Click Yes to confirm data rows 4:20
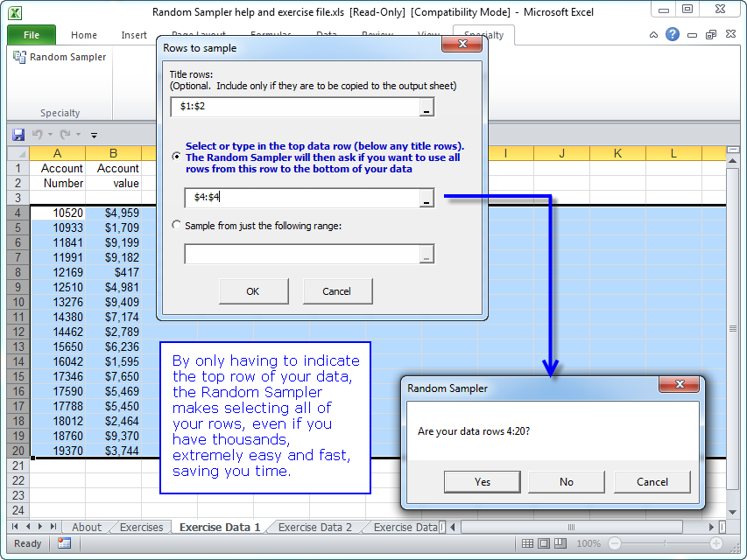 (482, 482)
